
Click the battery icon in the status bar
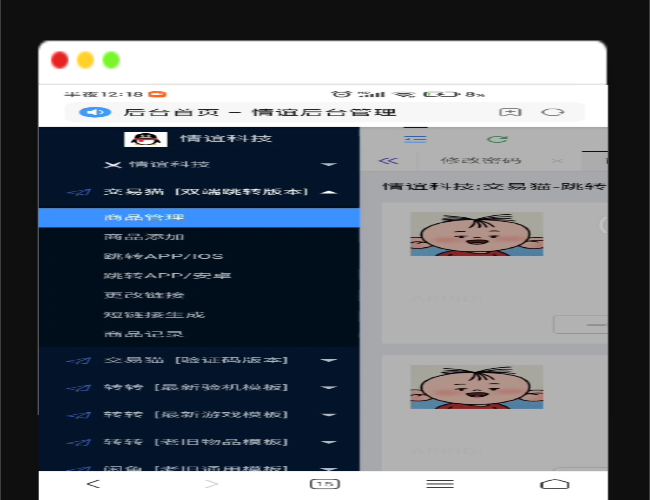pos(441,94)
